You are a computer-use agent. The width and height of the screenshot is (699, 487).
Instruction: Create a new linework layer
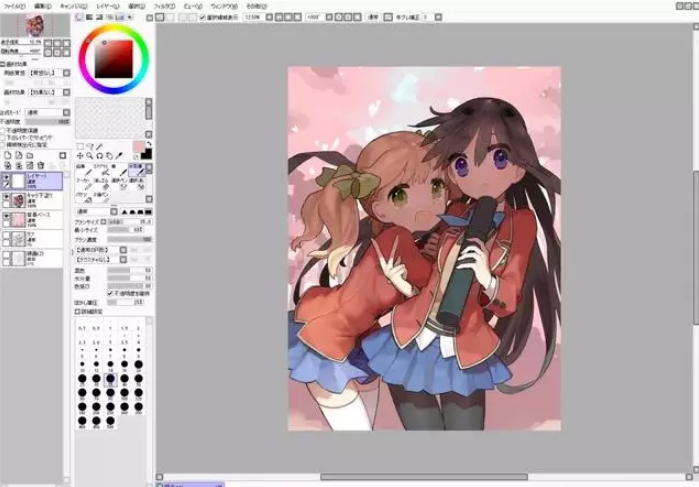click(x=19, y=155)
